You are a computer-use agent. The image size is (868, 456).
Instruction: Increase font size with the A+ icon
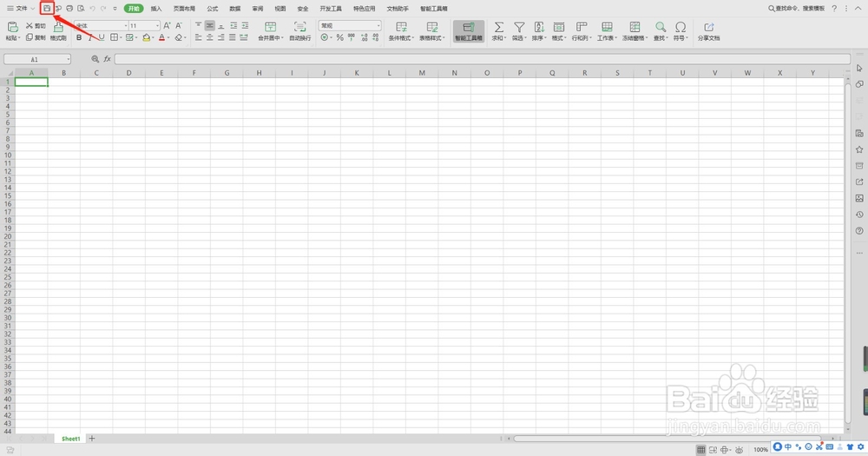(x=167, y=25)
